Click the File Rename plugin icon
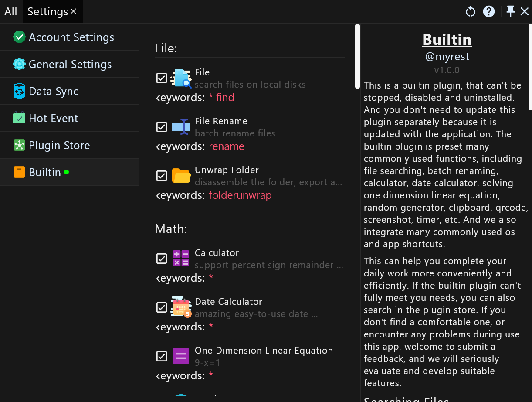The width and height of the screenshot is (532, 402). point(181,127)
